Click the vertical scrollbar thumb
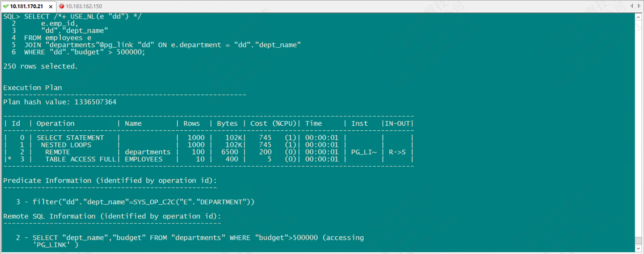The width and height of the screenshot is (644, 254). coord(638,241)
